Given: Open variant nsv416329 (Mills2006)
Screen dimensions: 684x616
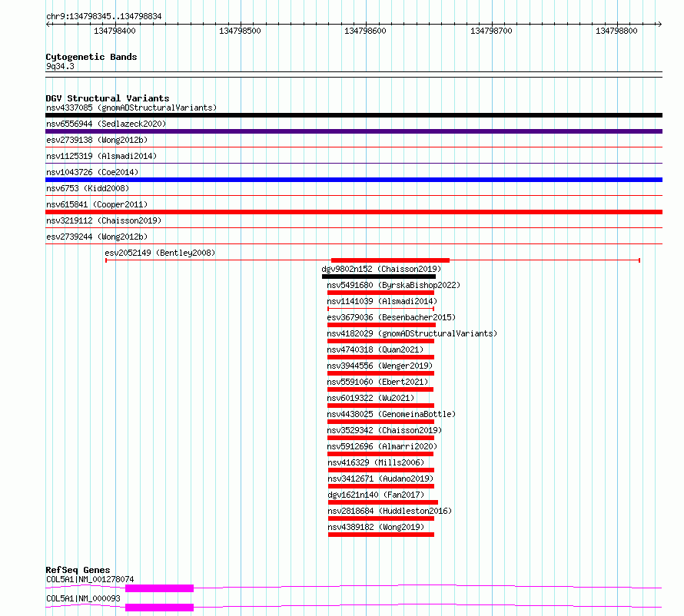Looking at the screenshot, I should (x=376, y=462).
